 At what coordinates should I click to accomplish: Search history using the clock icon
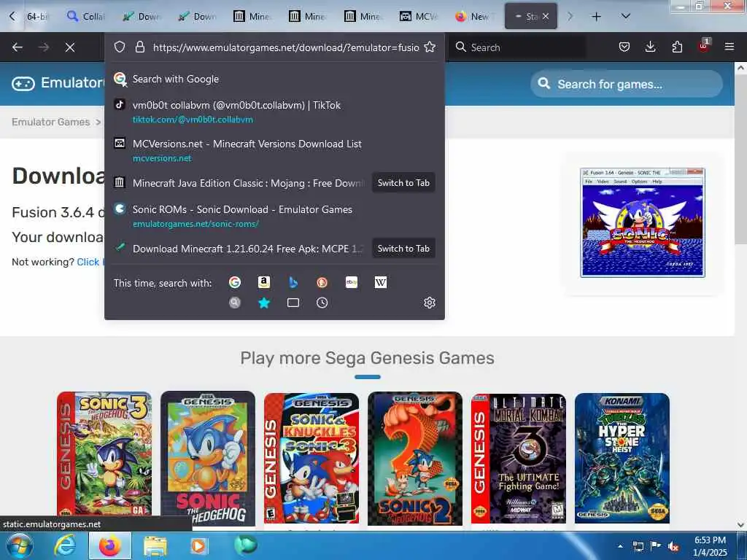point(322,303)
